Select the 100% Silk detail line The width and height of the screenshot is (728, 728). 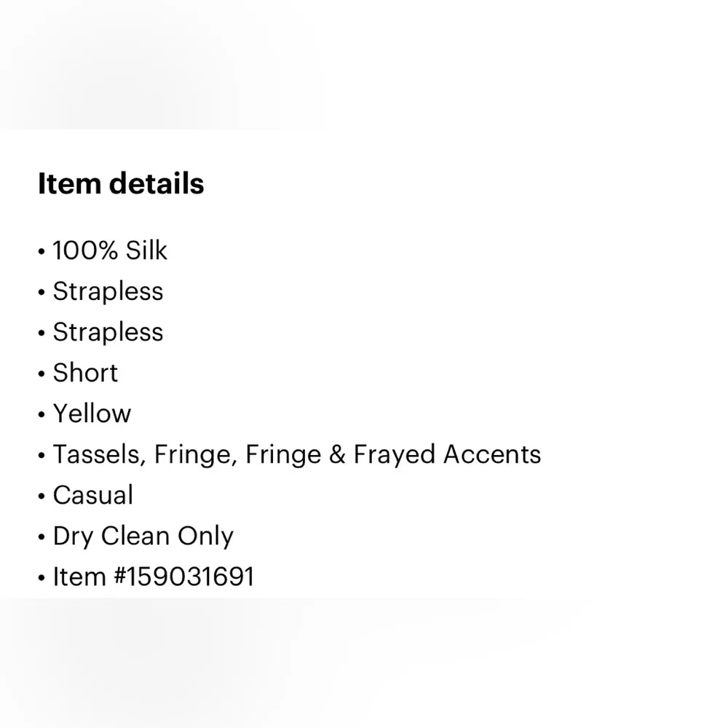[x=109, y=250]
